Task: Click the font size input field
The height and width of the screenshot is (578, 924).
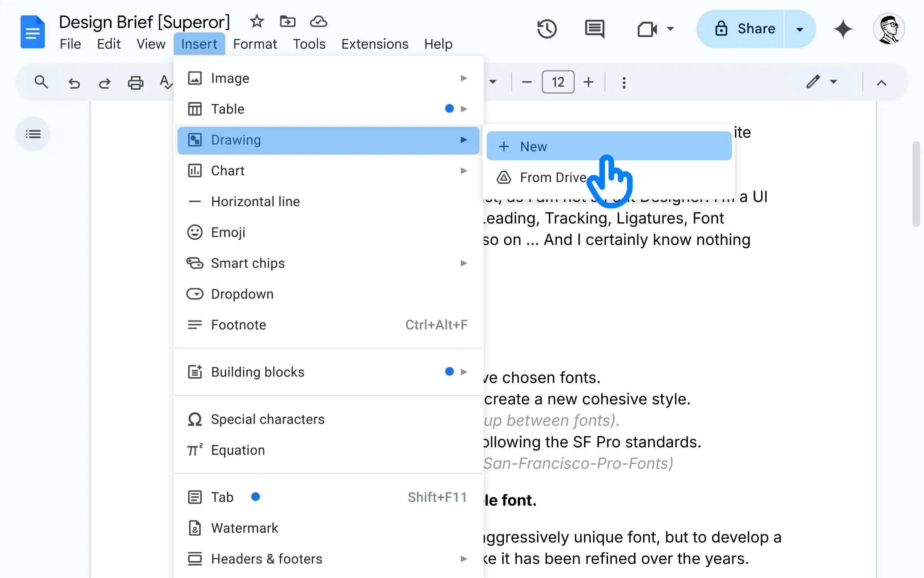Action: 557,82
